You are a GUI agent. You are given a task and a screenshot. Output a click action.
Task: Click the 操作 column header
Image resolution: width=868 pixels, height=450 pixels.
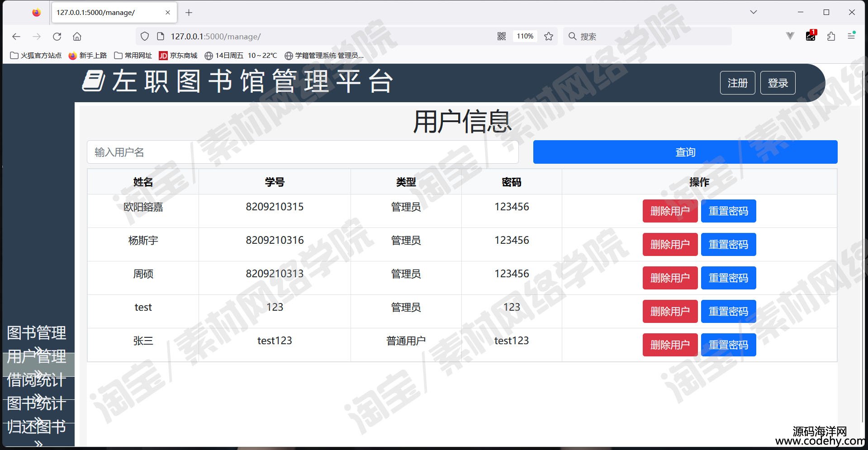coord(699,182)
